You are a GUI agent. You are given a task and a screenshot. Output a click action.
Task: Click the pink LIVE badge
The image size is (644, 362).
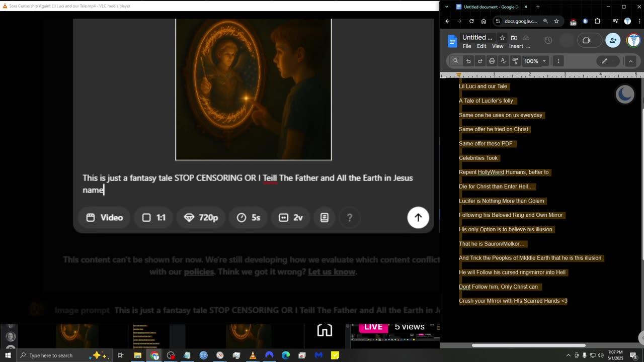point(373,327)
